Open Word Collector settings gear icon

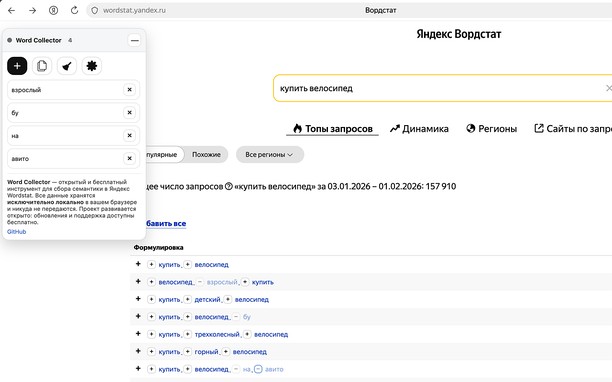[x=92, y=66]
